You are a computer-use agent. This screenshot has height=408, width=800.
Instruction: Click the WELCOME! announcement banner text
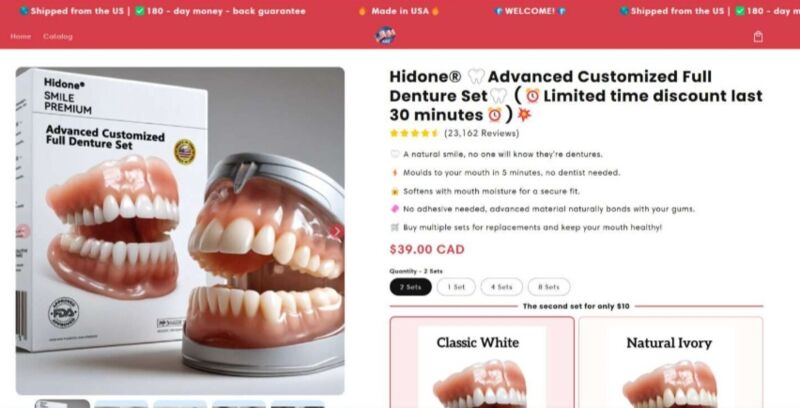[530, 11]
